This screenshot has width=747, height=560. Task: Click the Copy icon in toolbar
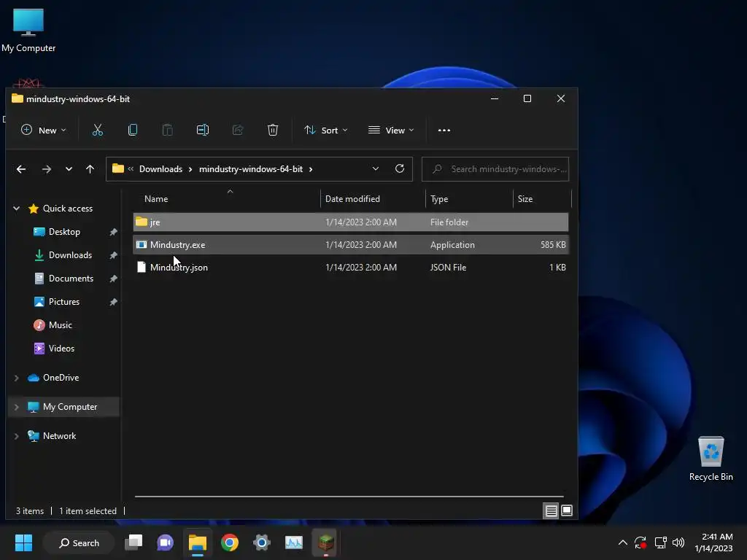click(133, 130)
